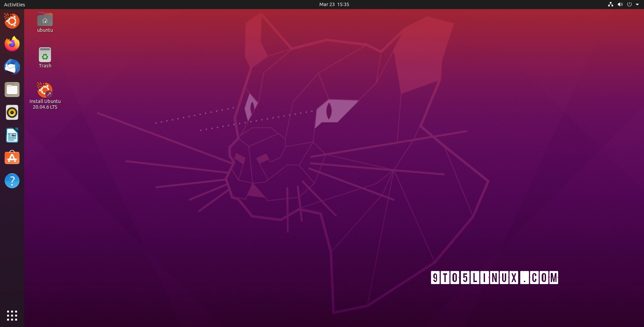Click the network status indicator
The image size is (644, 327).
pyautogui.click(x=610, y=4)
